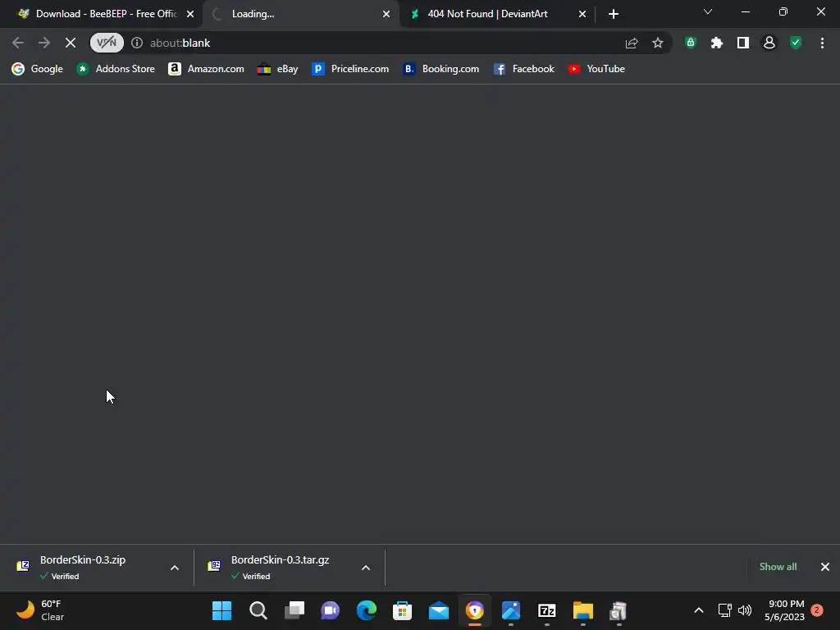The width and height of the screenshot is (840, 630).
Task: Open the green shield security icon
Action: (796, 43)
